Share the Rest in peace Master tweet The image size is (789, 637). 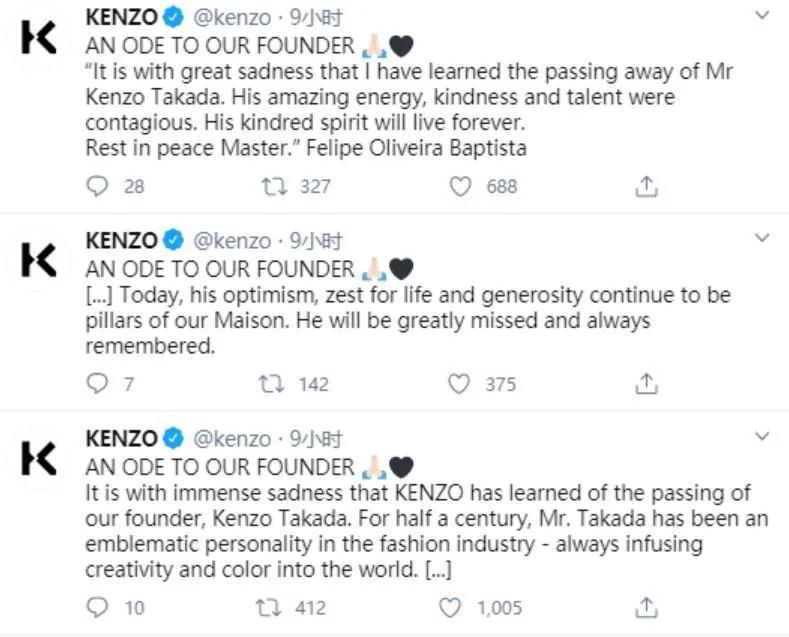pyautogui.click(x=647, y=186)
